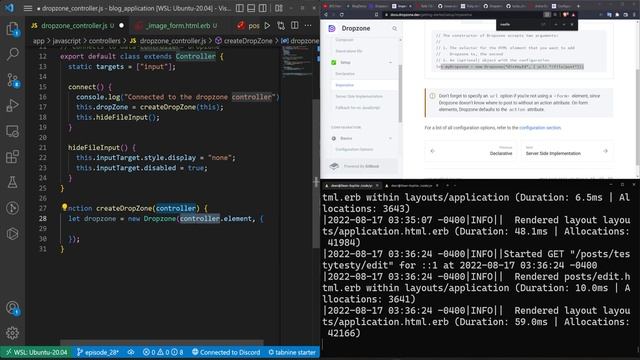Toggle the secondary side bar layout
Image resolution: width=640 pixels, height=360 pixels.
tap(263, 8)
